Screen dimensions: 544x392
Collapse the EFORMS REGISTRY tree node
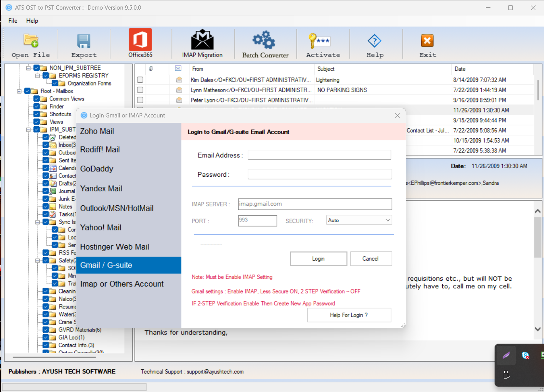point(37,75)
